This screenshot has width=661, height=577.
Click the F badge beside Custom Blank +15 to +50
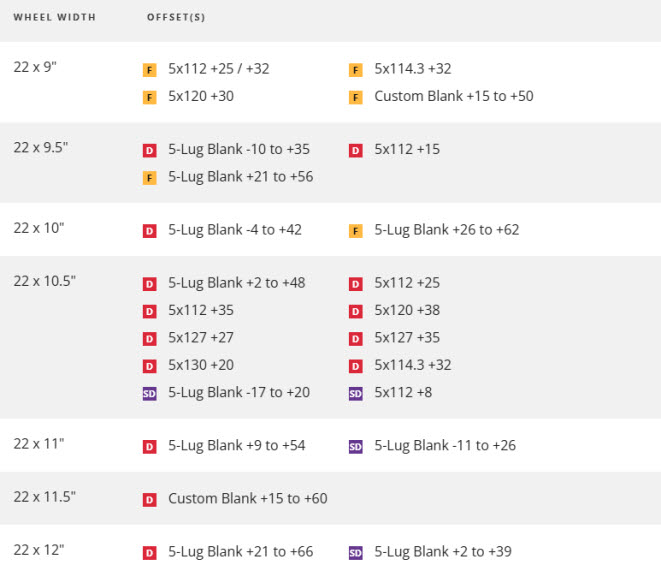[355, 97]
